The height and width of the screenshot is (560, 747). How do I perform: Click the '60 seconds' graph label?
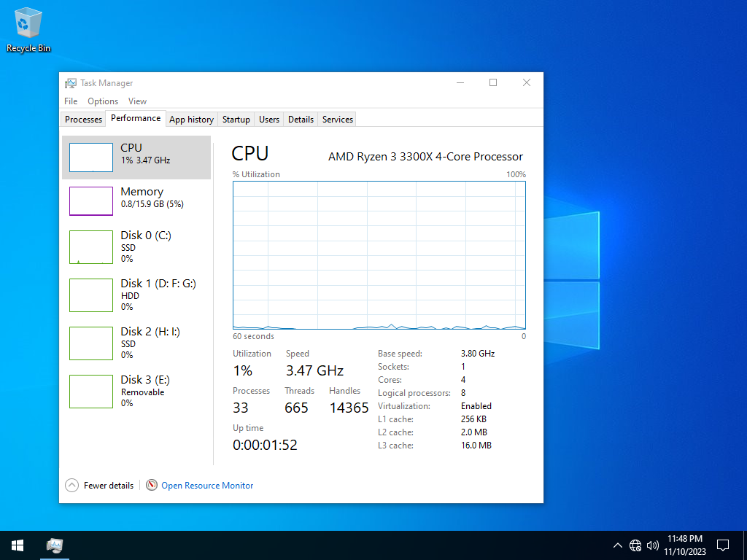253,336
